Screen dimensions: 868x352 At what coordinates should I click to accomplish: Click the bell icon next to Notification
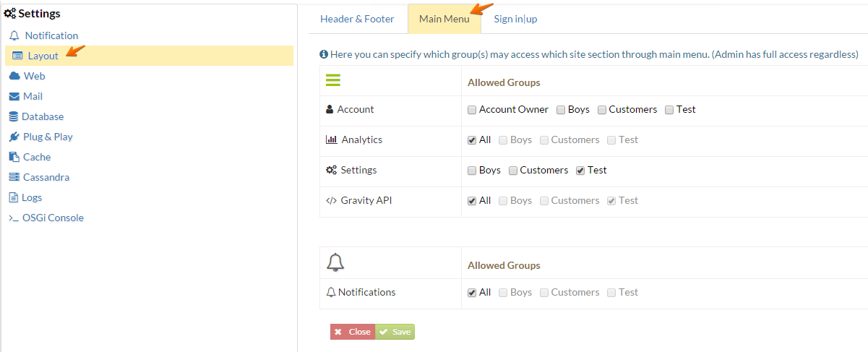14,35
